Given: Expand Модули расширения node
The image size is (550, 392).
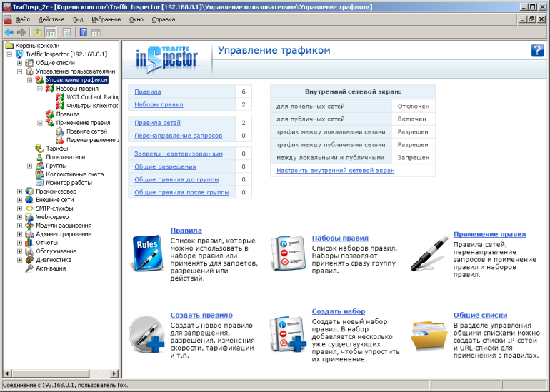Looking at the screenshot, I should pyautogui.click(x=20, y=226).
